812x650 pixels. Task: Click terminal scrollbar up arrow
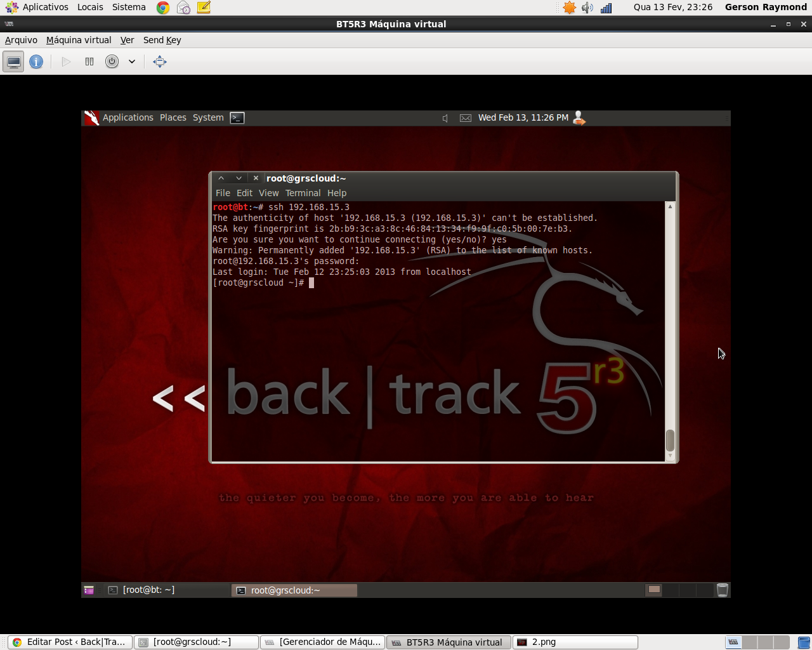[670, 207]
